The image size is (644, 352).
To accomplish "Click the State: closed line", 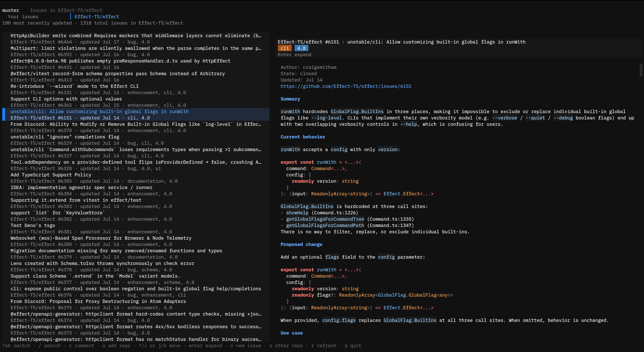I will pos(299,74).
